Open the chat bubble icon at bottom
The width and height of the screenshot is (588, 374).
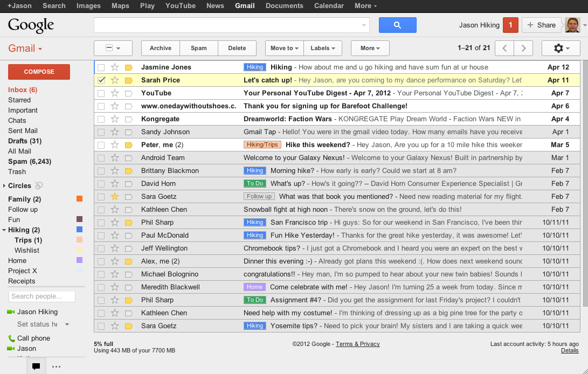36,366
